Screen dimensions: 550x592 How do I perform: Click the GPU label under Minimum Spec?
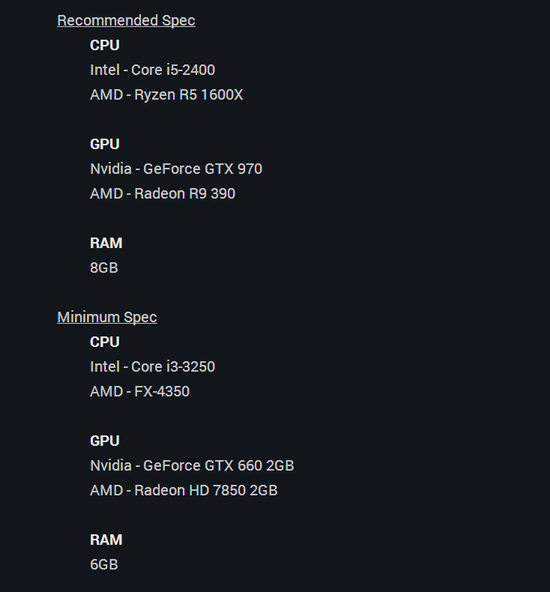(x=105, y=441)
